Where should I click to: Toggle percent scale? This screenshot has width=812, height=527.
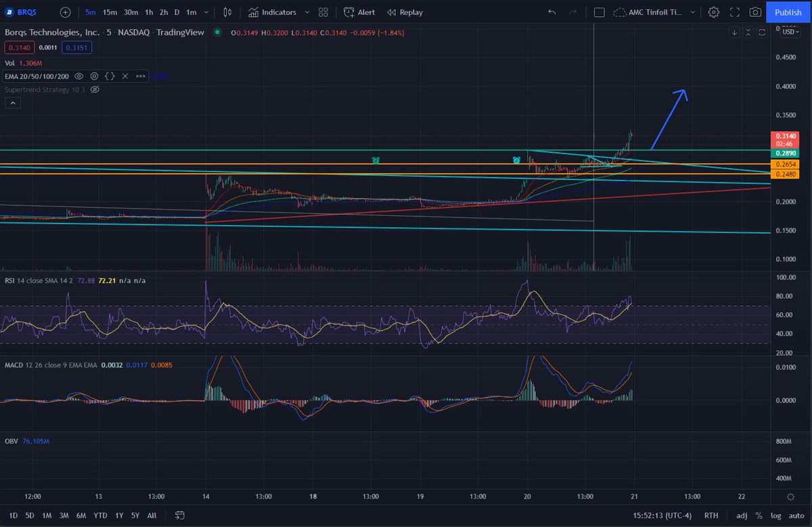point(759,515)
